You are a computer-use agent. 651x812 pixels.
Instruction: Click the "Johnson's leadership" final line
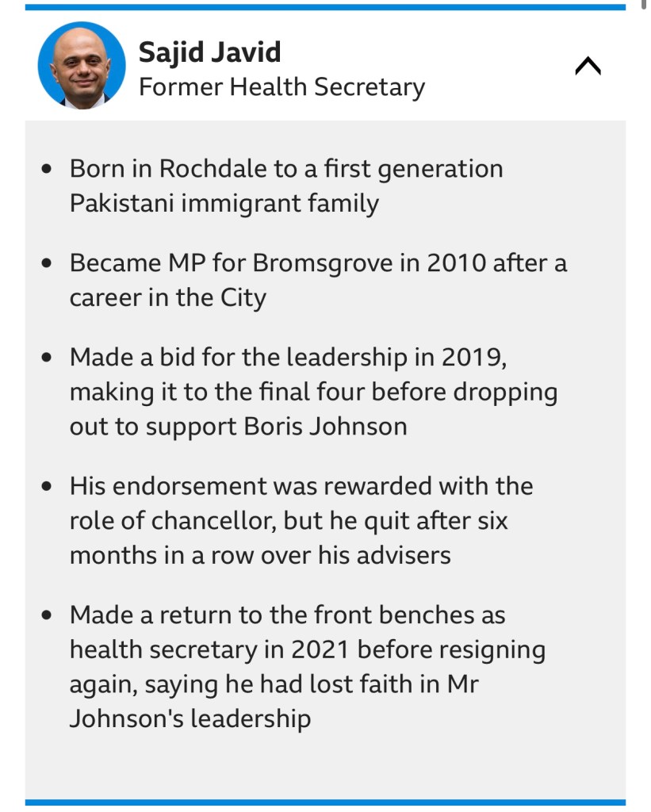click(x=190, y=718)
